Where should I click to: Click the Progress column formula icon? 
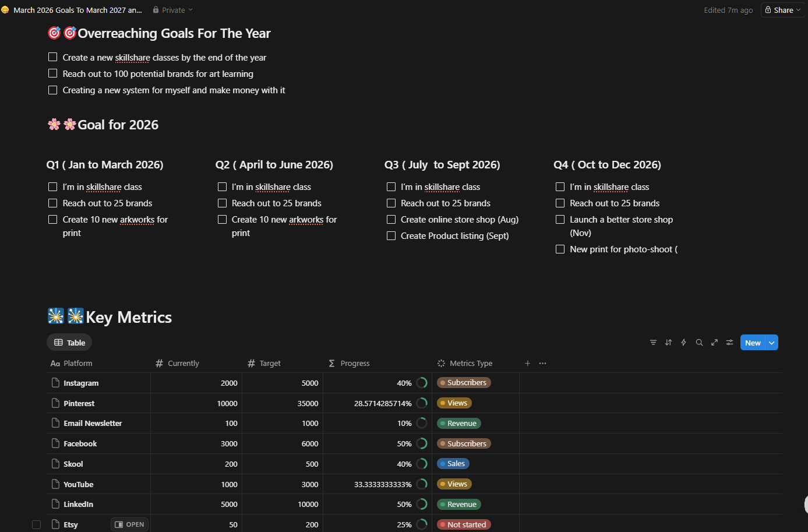pyautogui.click(x=331, y=363)
